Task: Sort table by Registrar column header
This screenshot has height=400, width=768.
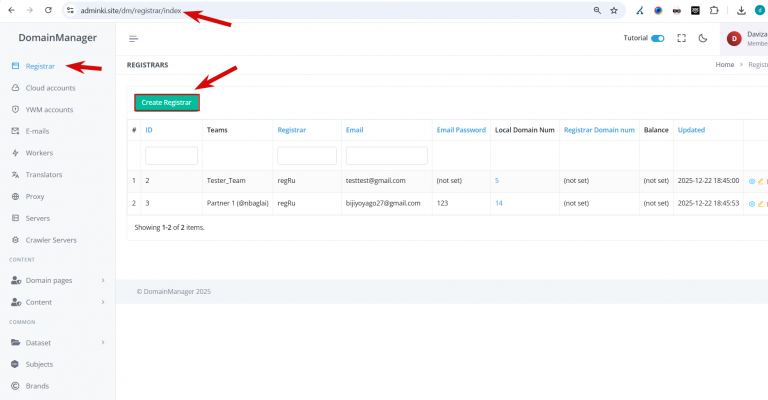Action: point(291,130)
